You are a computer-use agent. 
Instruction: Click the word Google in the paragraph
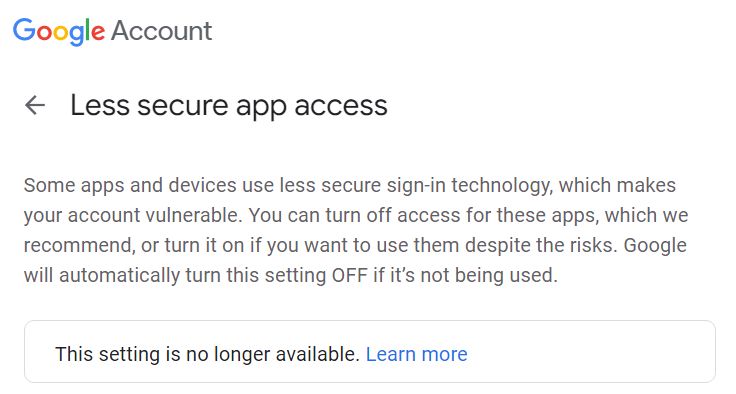(655, 246)
